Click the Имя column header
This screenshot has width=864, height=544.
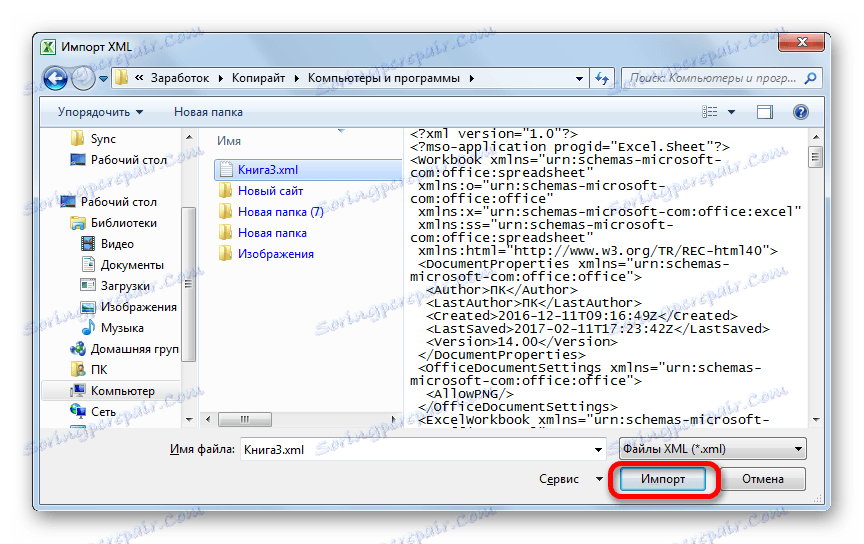(x=229, y=141)
